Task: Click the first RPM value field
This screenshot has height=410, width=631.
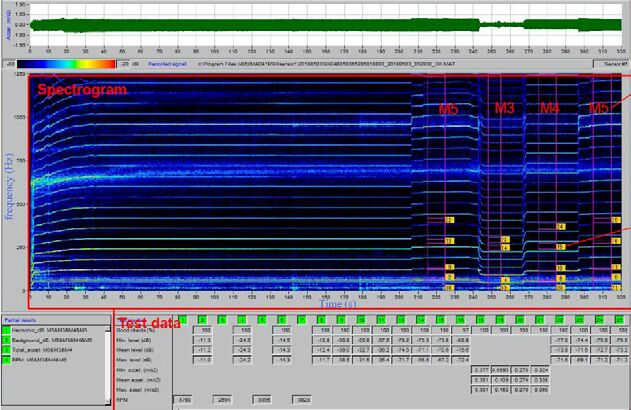Action: [183, 400]
